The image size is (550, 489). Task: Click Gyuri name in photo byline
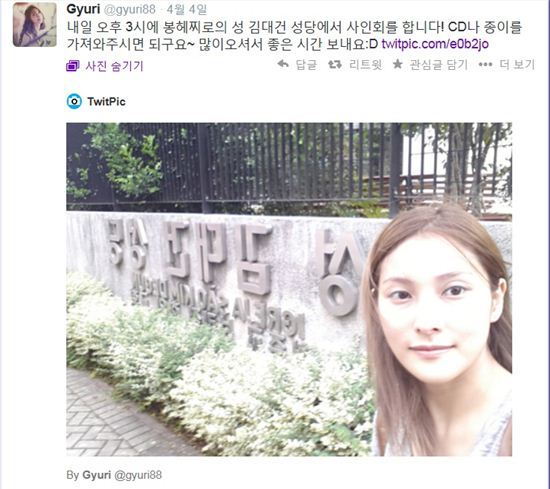click(96, 475)
